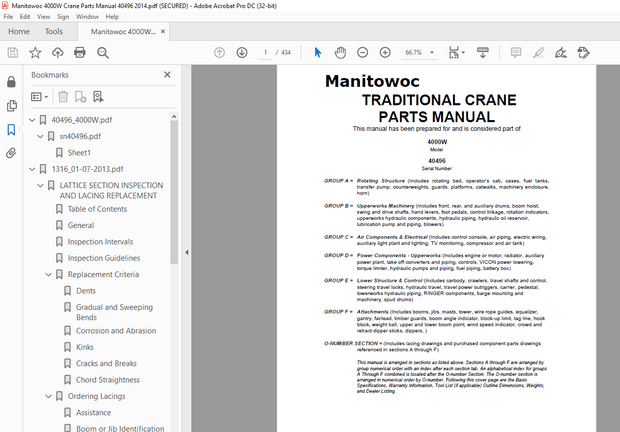Open the General bookmark
This screenshot has height=432, width=620.
[81, 225]
